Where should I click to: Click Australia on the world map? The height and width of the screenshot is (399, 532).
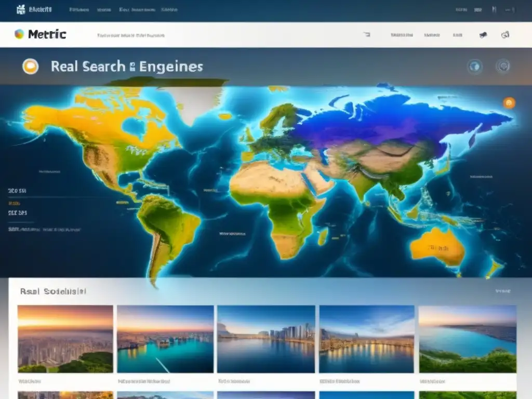pyautogui.click(x=437, y=247)
